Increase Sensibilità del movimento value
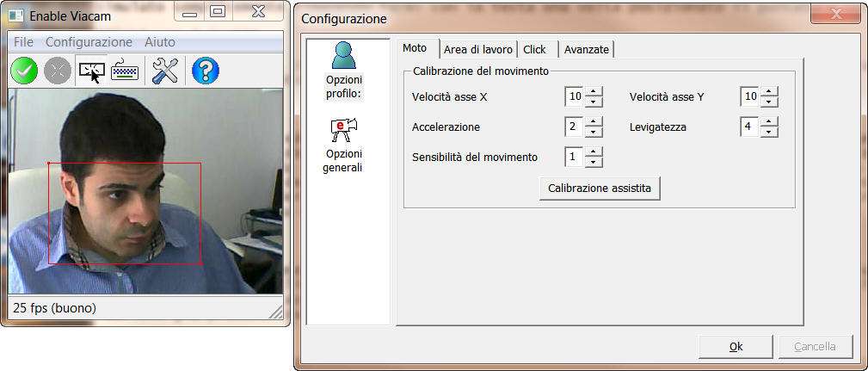This screenshot has height=371, width=868. [x=594, y=151]
